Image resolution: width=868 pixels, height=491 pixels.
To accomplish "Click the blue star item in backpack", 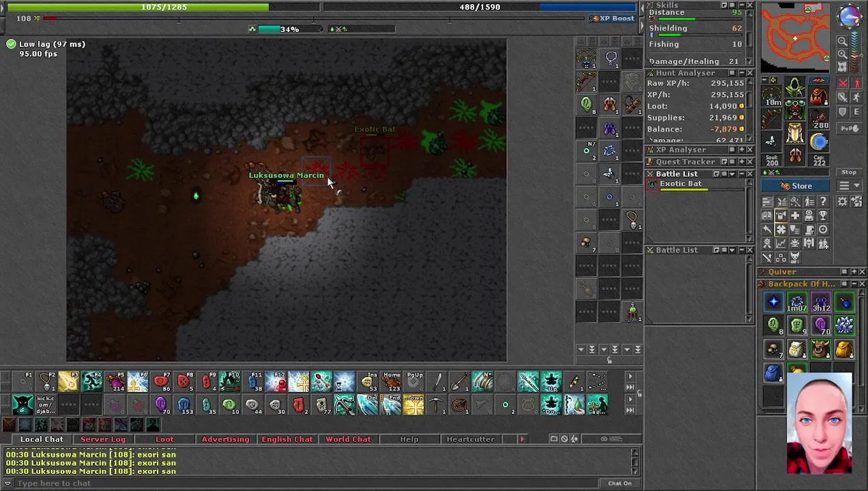I will 774,301.
